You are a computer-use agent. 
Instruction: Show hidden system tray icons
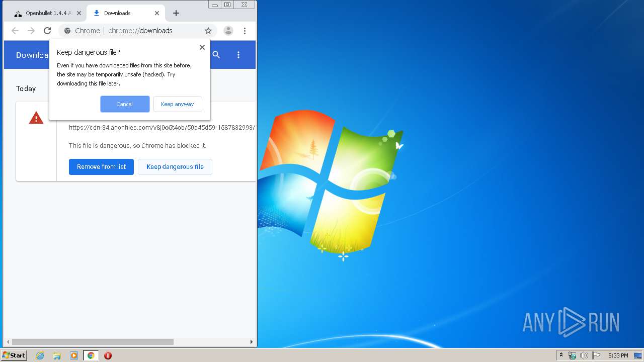tap(561, 355)
